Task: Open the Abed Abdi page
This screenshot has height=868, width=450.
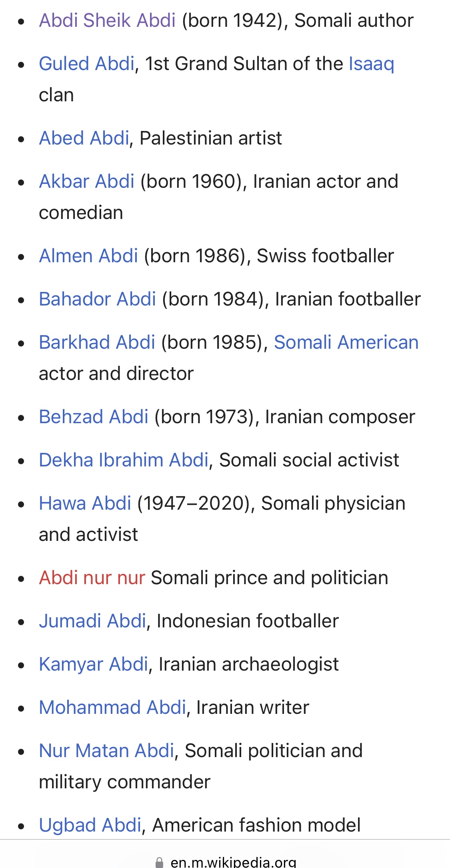Action: [x=84, y=138]
